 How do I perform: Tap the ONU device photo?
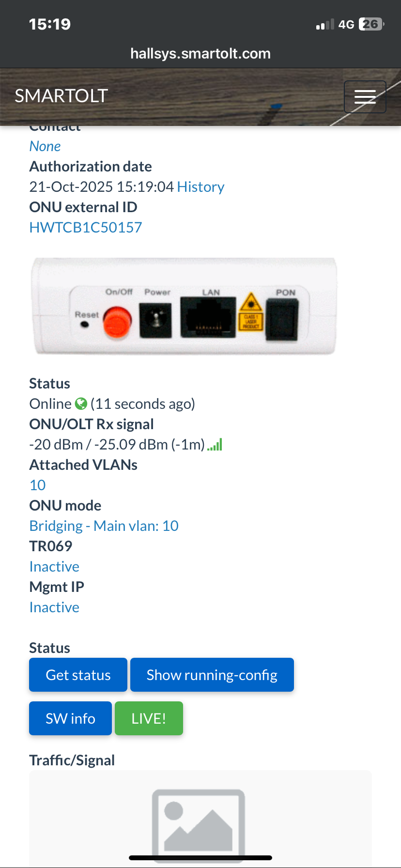click(184, 306)
